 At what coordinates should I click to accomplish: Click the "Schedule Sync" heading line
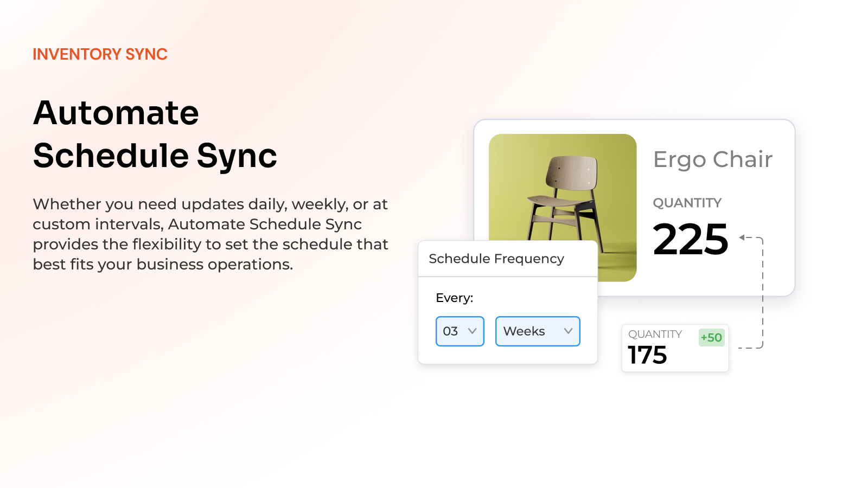point(155,156)
